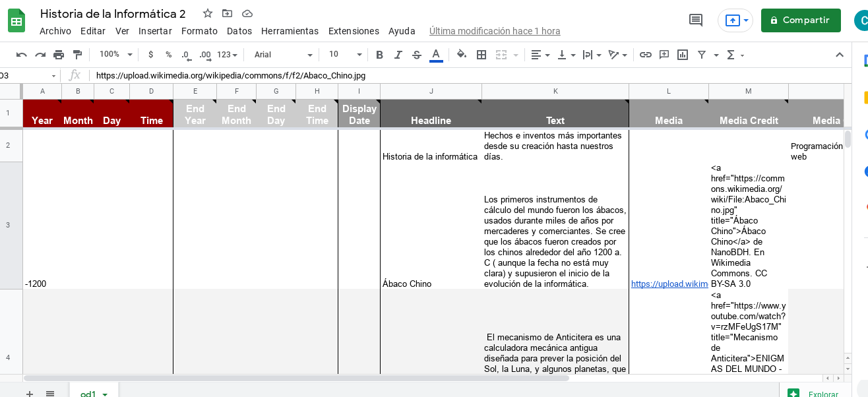Viewport: 868px width, 397px height.
Task: Format as percent
Action: pyautogui.click(x=169, y=55)
